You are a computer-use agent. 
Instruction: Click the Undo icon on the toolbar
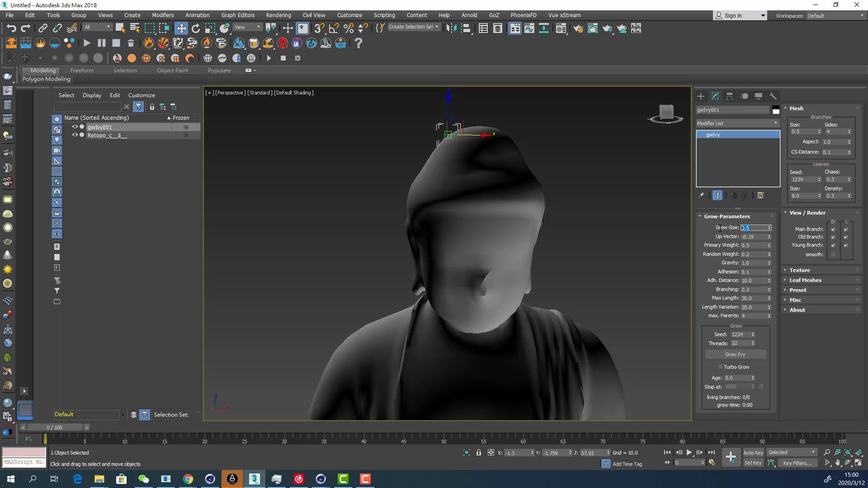click(12, 28)
